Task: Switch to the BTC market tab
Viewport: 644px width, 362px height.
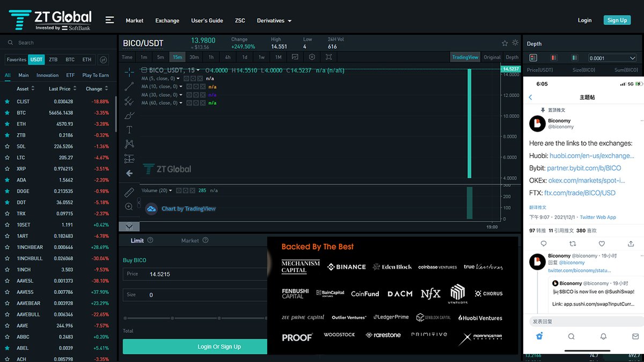Action: 70,60
